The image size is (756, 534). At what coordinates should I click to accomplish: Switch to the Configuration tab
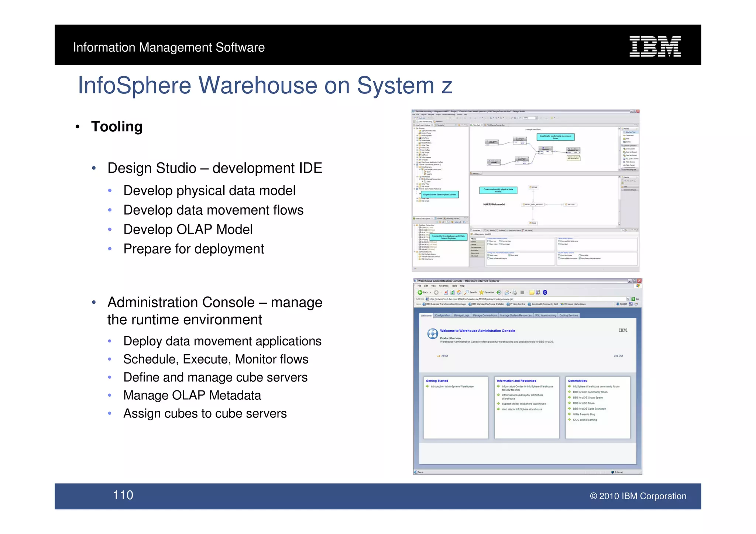tap(443, 316)
